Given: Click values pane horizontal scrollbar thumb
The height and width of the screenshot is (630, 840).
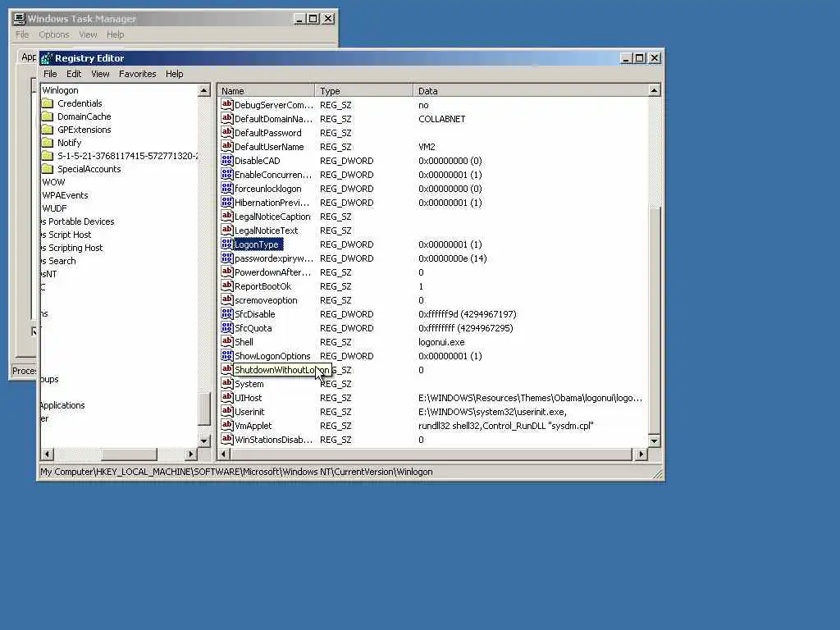Looking at the screenshot, I should 431,454.
